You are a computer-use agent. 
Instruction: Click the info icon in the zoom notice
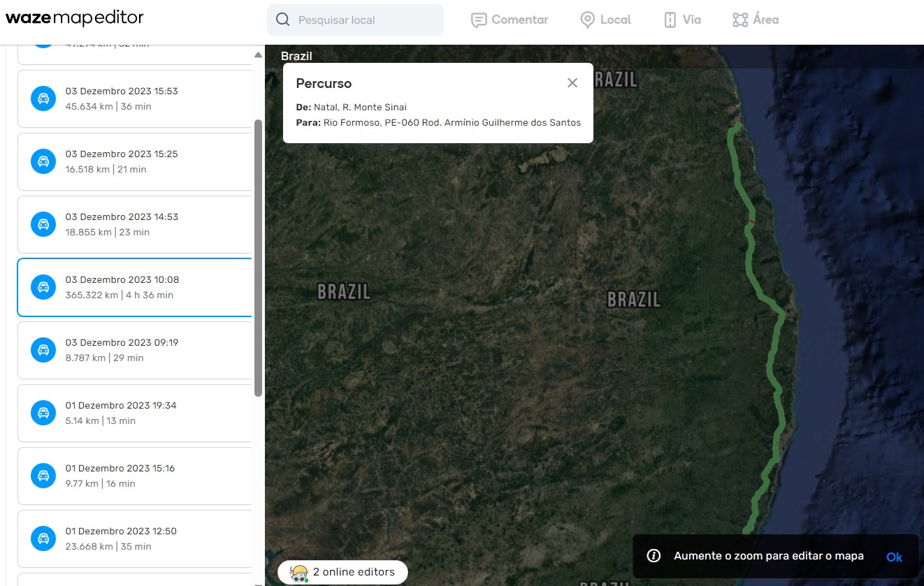[654, 556]
